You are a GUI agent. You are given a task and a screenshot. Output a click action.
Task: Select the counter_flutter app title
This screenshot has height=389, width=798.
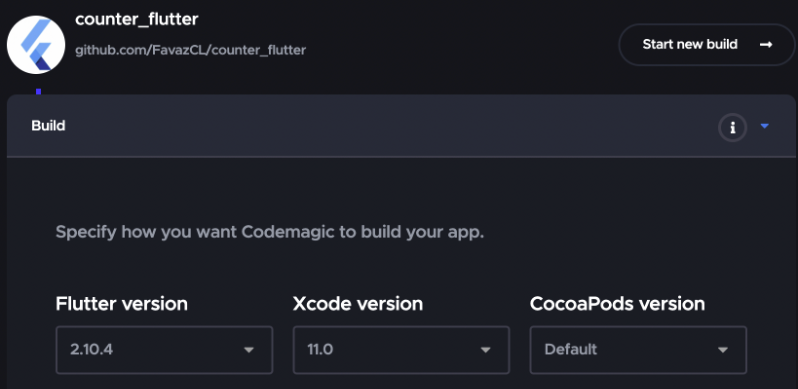pyautogui.click(x=136, y=19)
